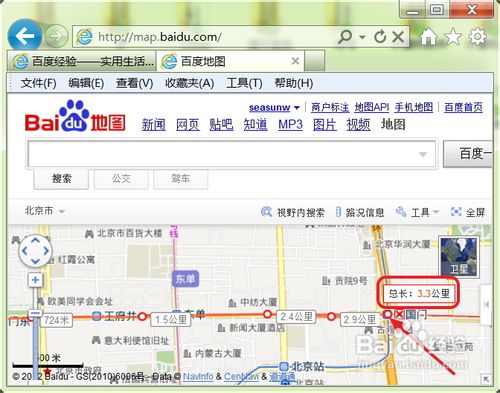Go to 贴吧 link
The image size is (500, 393).
(221, 125)
